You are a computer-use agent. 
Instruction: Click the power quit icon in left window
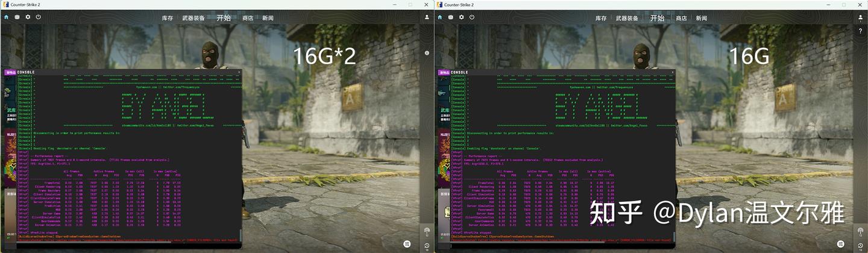click(39, 17)
